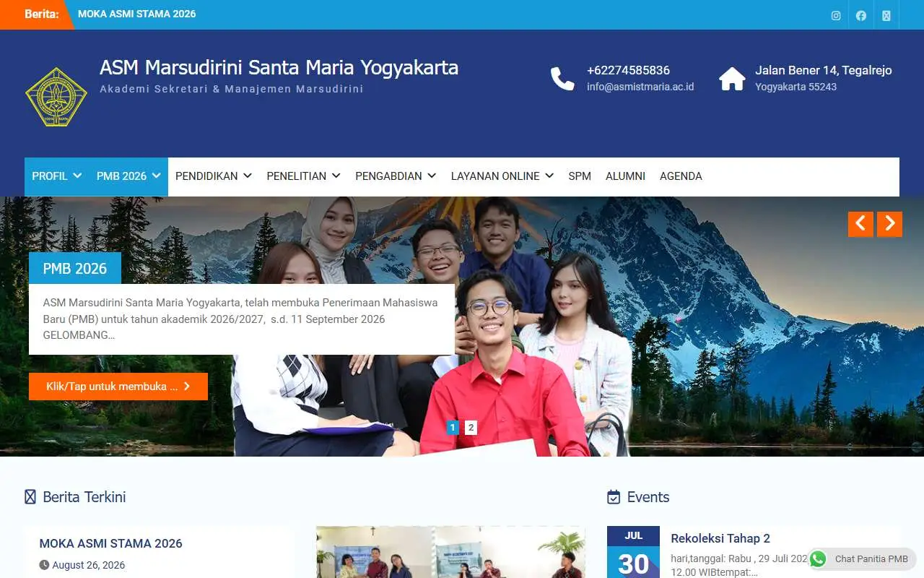
Task: Click the phone number +62274585836
Action: (628, 70)
